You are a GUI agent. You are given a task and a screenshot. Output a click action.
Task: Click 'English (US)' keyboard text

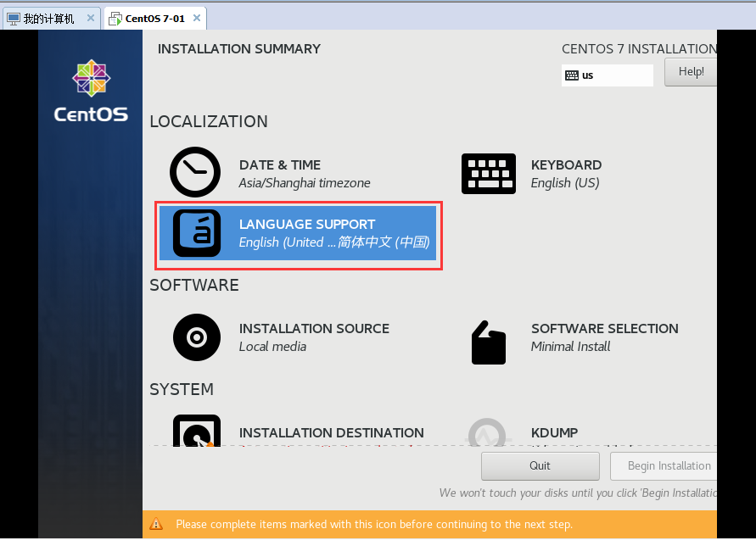565,183
